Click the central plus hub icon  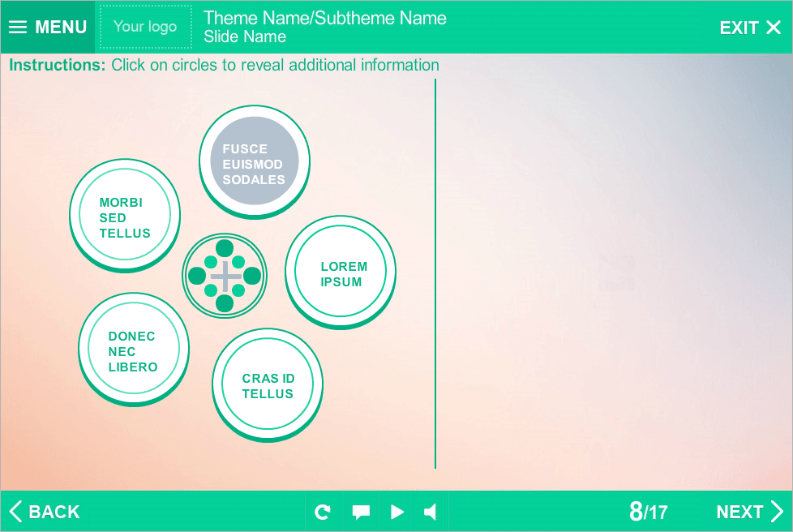(x=225, y=277)
